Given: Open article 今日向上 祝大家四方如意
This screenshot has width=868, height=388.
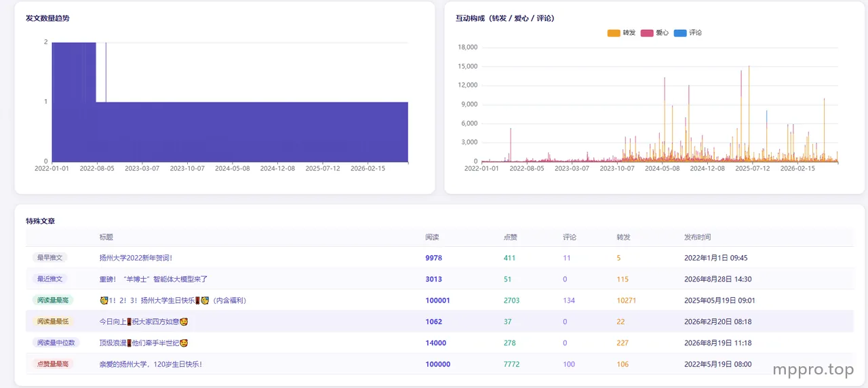Looking at the screenshot, I should (x=143, y=322).
